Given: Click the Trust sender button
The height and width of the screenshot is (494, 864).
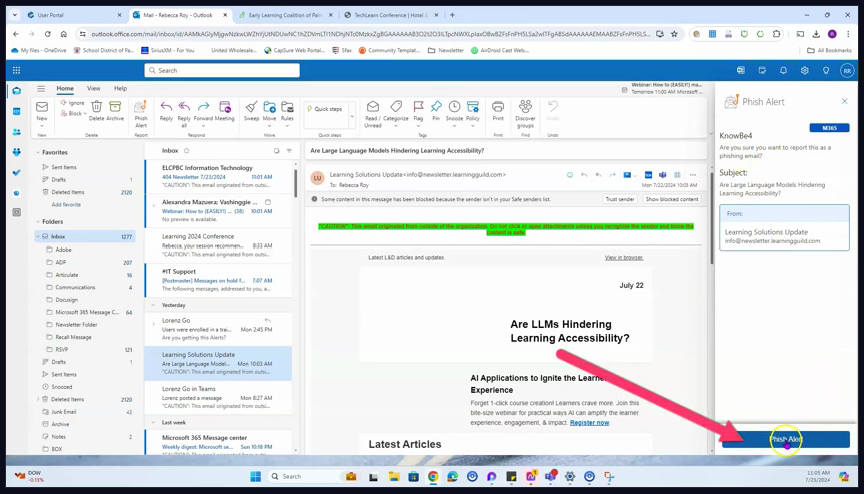Looking at the screenshot, I should click(620, 199).
